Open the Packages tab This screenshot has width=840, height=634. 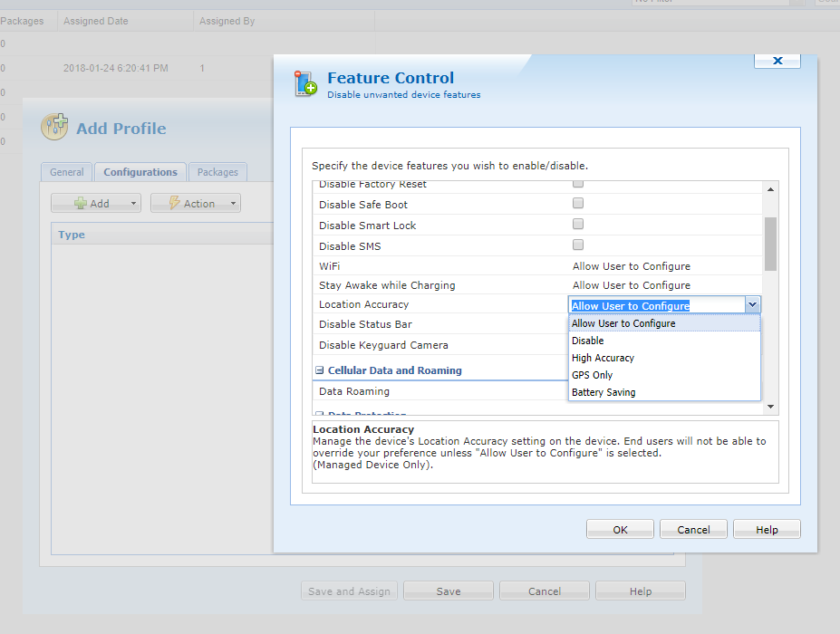[217, 172]
